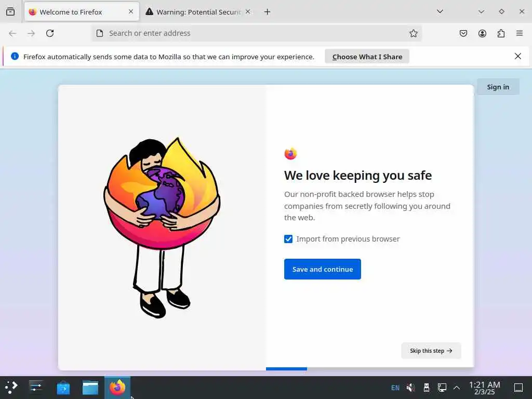The width and height of the screenshot is (532, 399).
Task: Bookmark this page with the star icon
Action: 413,33
